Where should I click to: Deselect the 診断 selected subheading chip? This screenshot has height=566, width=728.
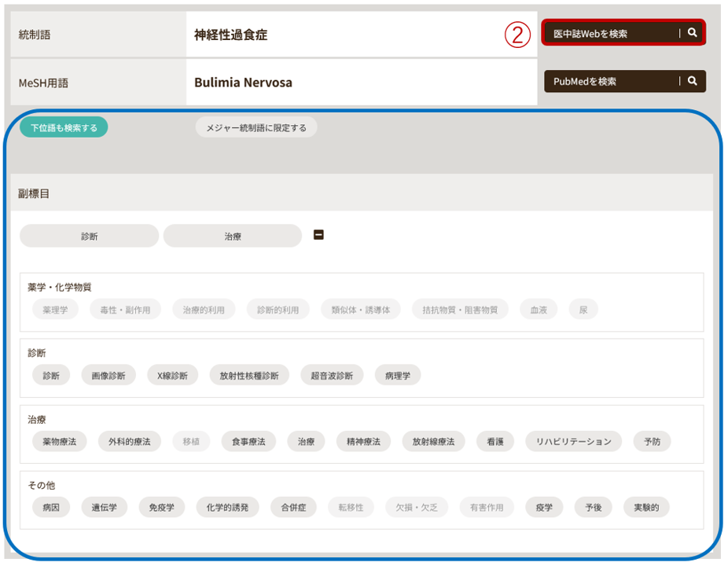click(x=88, y=234)
